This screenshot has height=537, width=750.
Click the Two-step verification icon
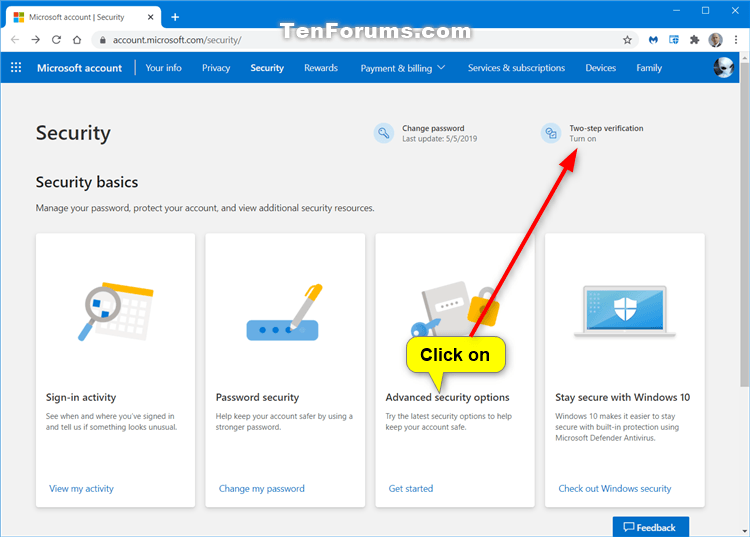(x=551, y=133)
